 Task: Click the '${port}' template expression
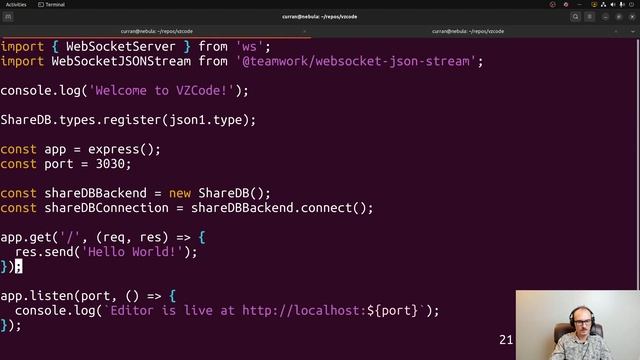point(393,311)
